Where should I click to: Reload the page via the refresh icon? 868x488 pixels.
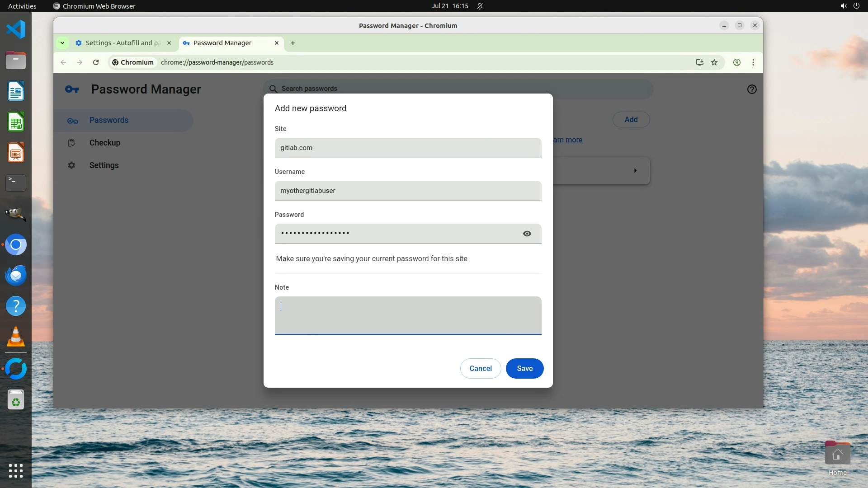[x=96, y=62]
